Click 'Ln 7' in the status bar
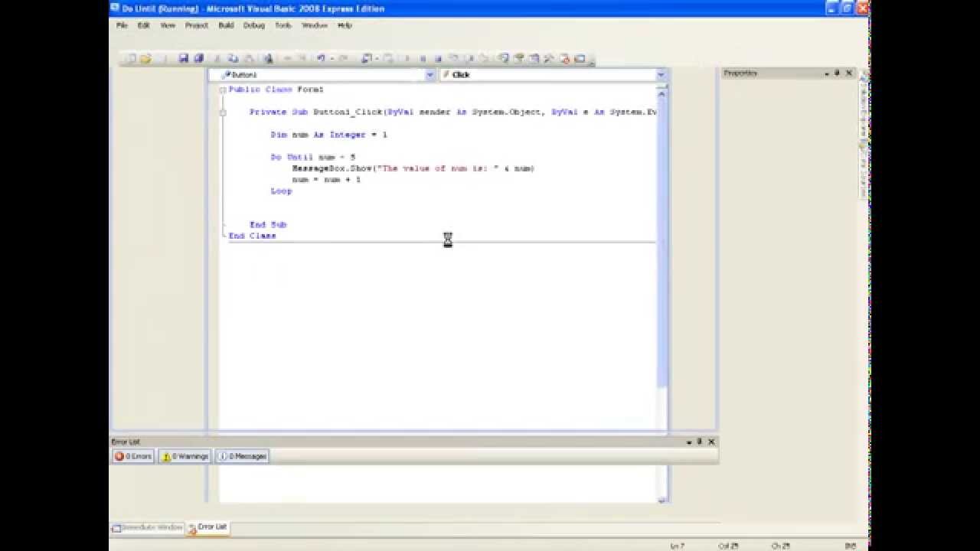This screenshot has height=551, width=980. 677,546
